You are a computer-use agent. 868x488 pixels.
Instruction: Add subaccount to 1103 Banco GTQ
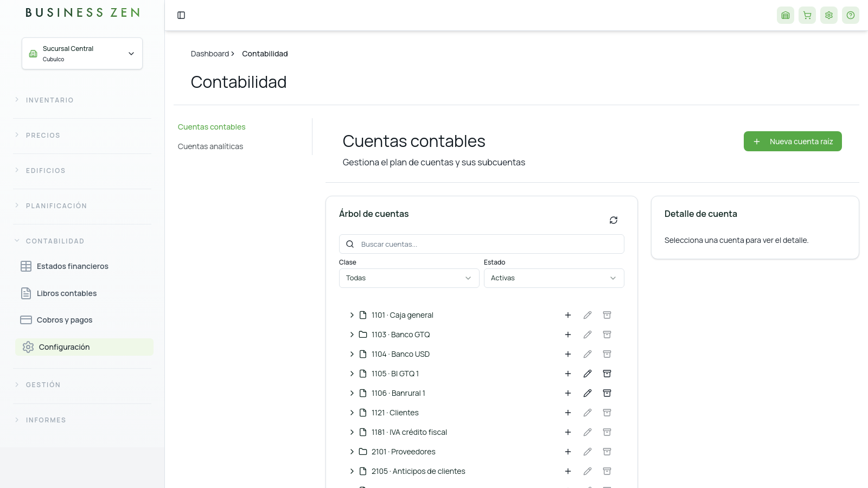[x=568, y=335]
